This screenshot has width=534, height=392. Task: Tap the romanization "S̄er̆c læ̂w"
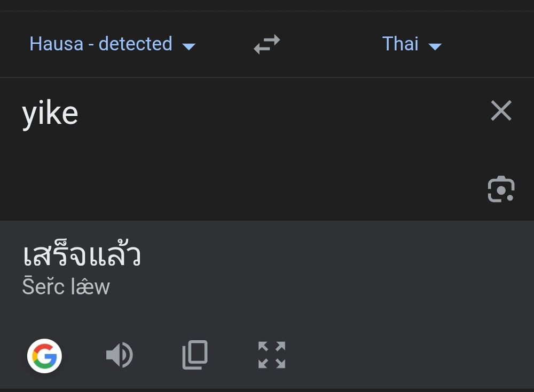[66, 287]
